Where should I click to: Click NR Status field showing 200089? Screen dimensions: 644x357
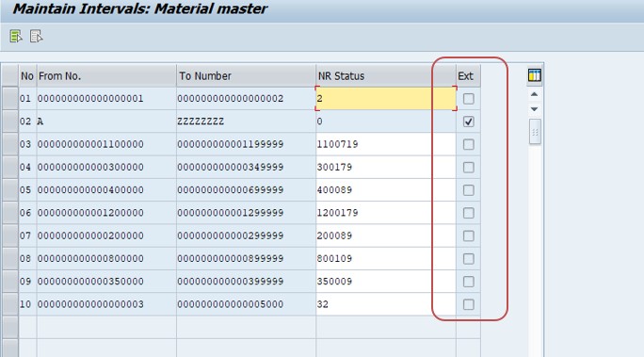(x=386, y=235)
